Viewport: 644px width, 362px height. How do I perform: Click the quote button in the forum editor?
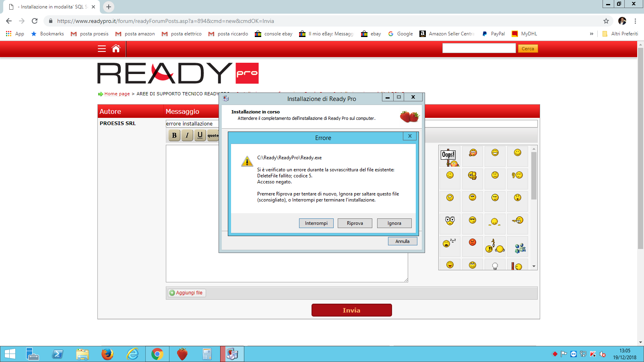click(213, 135)
